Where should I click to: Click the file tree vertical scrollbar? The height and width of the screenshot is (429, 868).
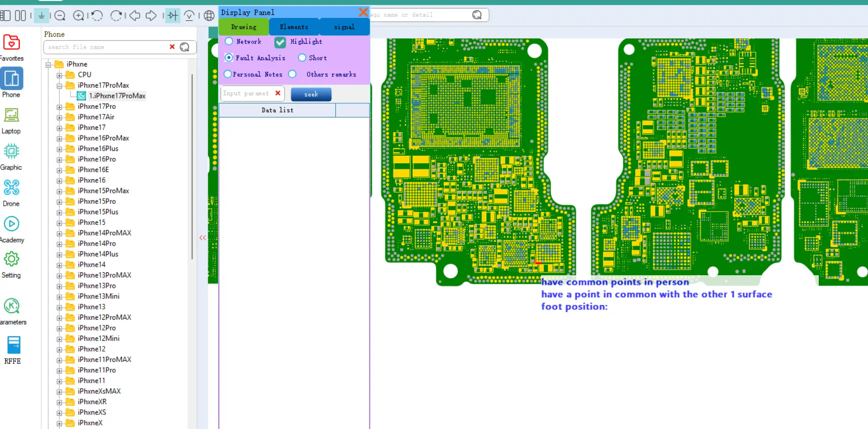click(x=192, y=166)
